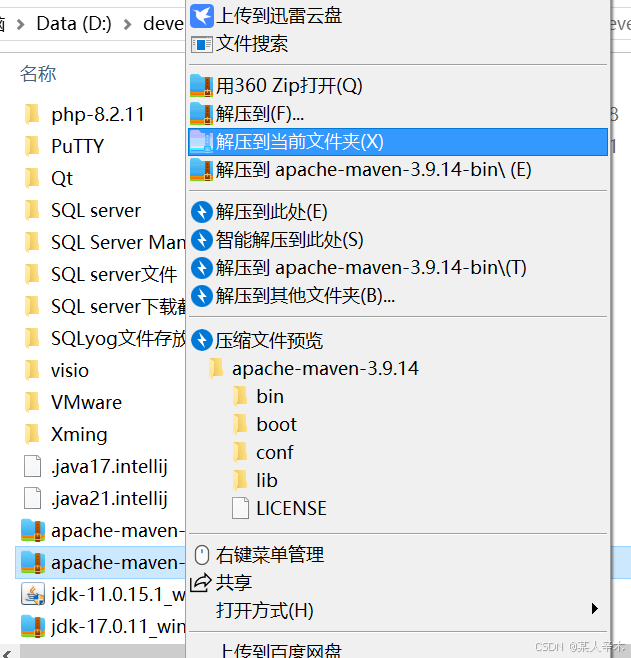This screenshot has height=658, width=631.
Task: Expand the chevron before Data (D:) in breadcrumb
Action: coord(20,24)
